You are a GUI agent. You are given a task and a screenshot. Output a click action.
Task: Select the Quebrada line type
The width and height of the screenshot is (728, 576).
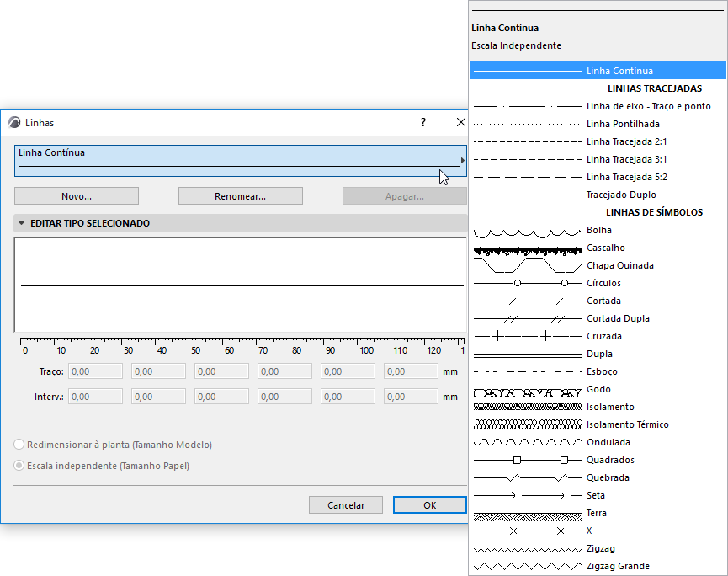pos(598,477)
